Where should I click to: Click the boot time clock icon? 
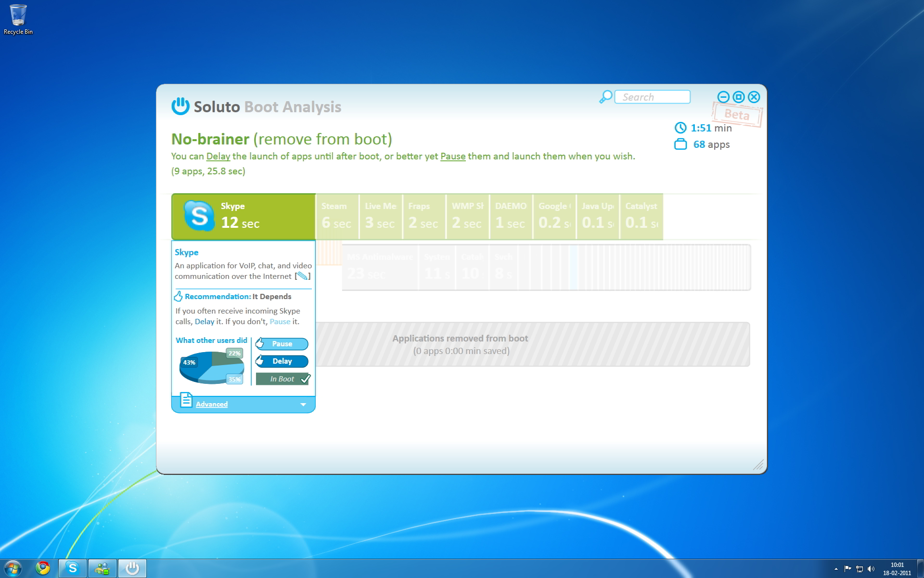coord(680,128)
